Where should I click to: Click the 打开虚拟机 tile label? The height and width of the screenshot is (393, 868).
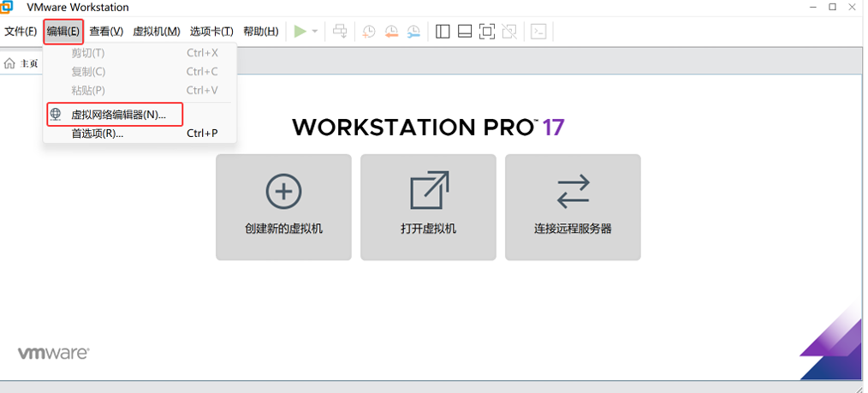[x=429, y=229]
